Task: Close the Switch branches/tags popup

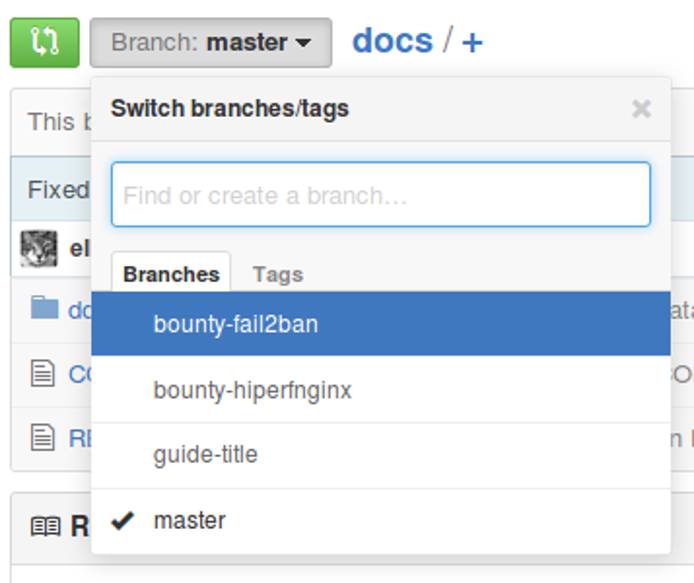Action: click(641, 109)
